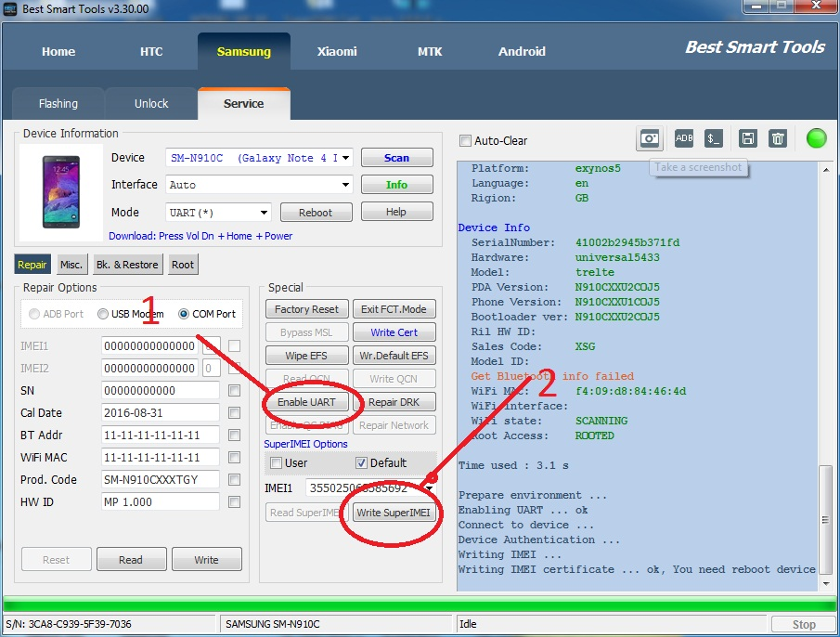
Task: Open the Interface Auto dropdown
Action: [x=345, y=185]
